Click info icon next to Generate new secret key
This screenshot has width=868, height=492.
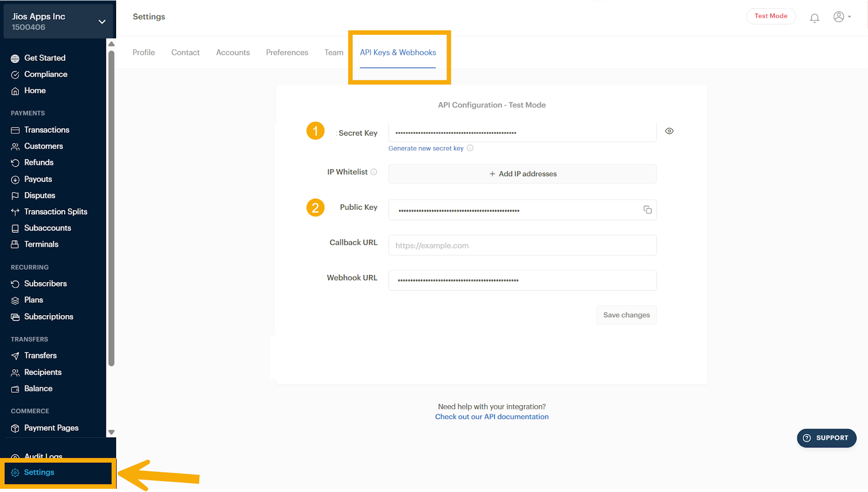[470, 148]
